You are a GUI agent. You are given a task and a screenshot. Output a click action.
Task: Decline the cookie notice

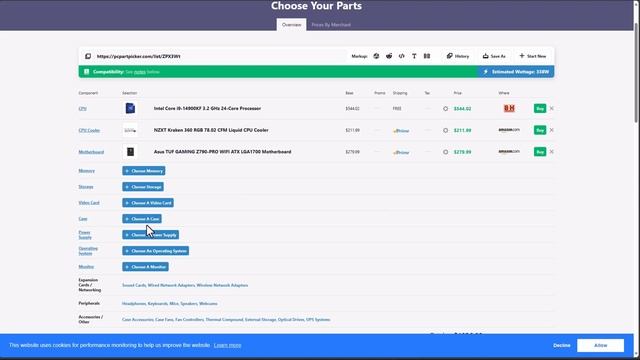coord(562,345)
